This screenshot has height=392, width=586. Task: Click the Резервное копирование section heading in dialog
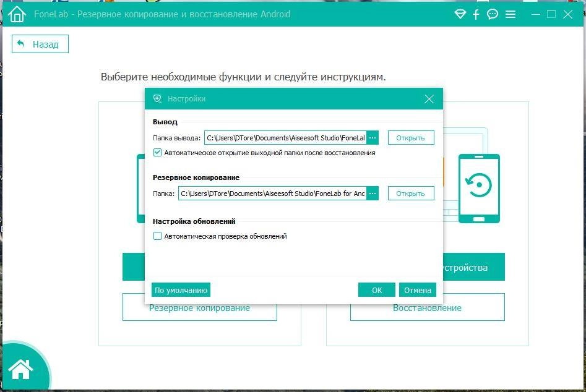coord(196,177)
